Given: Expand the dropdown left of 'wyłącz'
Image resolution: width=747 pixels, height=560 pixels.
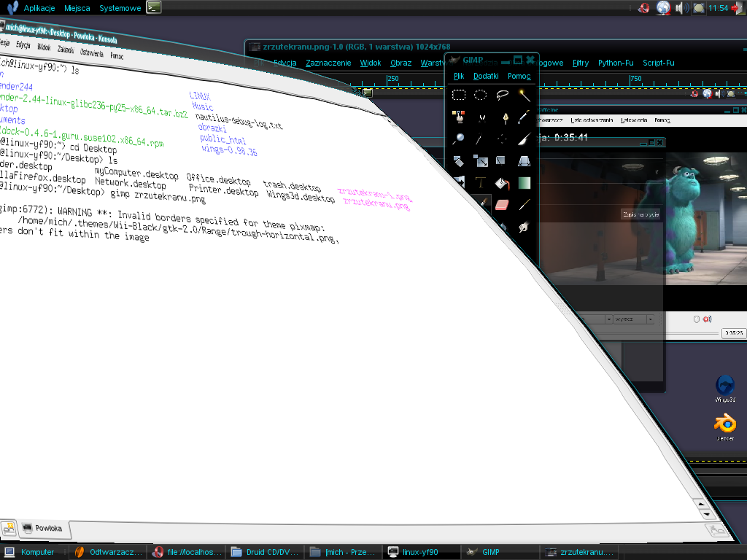Looking at the screenshot, I should [609, 319].
